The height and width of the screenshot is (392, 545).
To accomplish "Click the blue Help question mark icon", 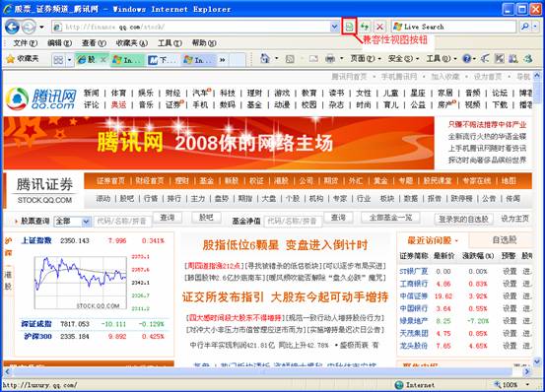I will coord(466,59).
